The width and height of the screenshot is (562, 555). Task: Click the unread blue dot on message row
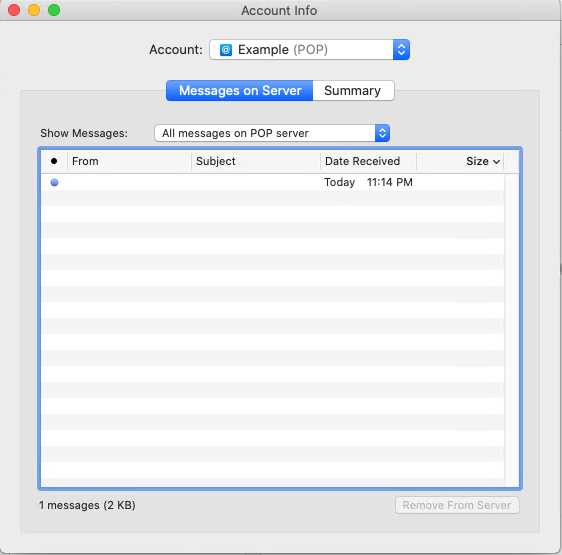pyautogui.click(x=54, y=182)
